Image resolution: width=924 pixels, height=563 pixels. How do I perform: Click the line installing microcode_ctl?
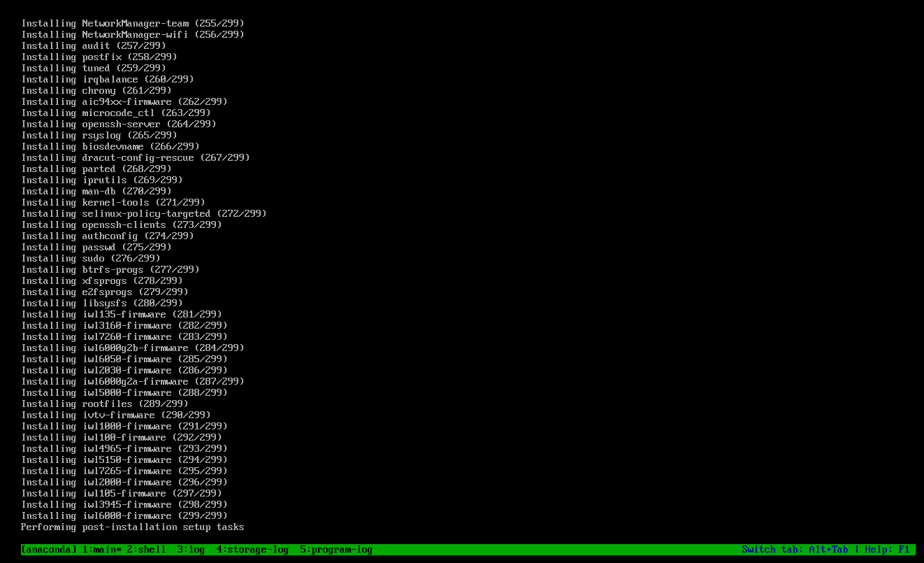click(x=116, y=113)
